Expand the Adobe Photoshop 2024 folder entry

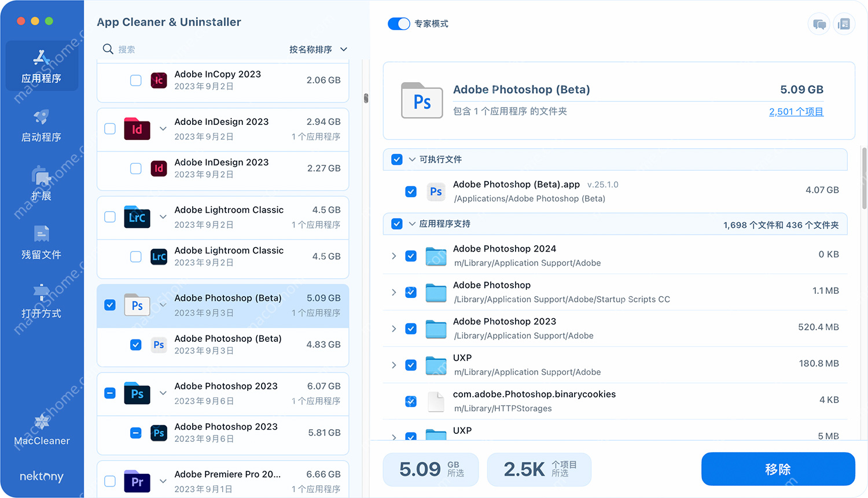pyautogui.click(x=394, y=256)
